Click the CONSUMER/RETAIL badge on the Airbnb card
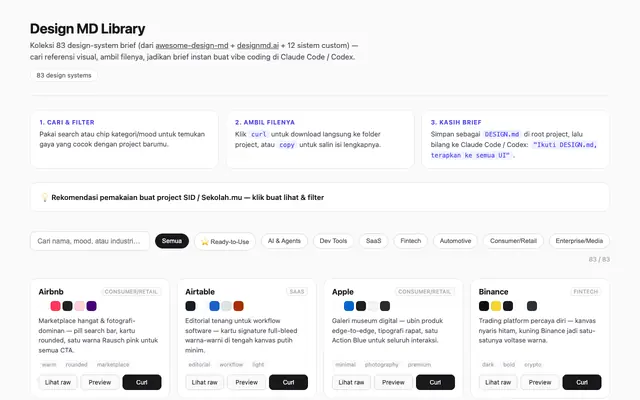Screen dimensions: 640x400 pos(131,291)
